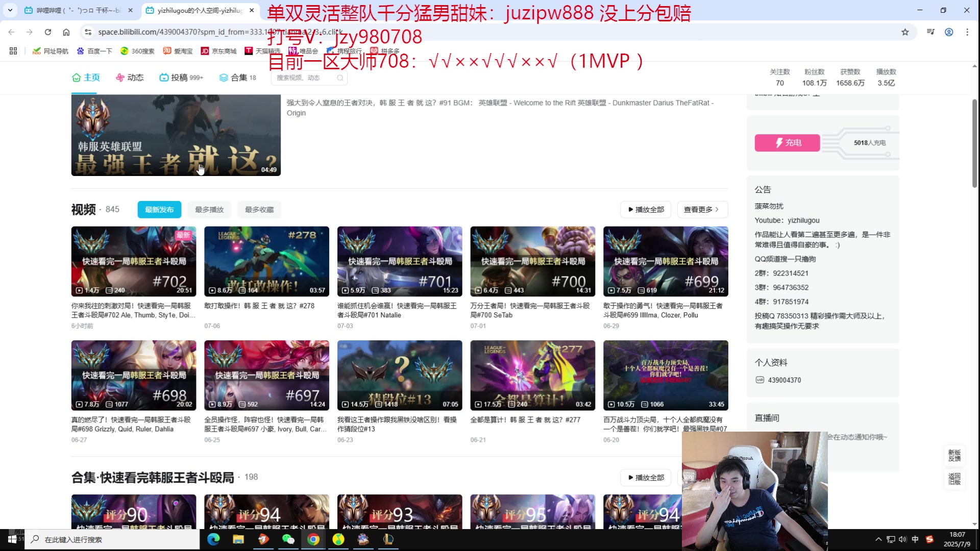Open 网址导航 bookmark
This screenshot has height=551, width=980.
tap(51, 51)
